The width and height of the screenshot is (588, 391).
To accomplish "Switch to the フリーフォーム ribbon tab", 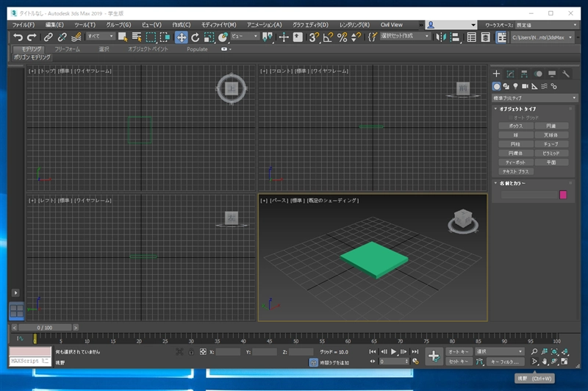I will pyautogui.click(x=67, y=49).
